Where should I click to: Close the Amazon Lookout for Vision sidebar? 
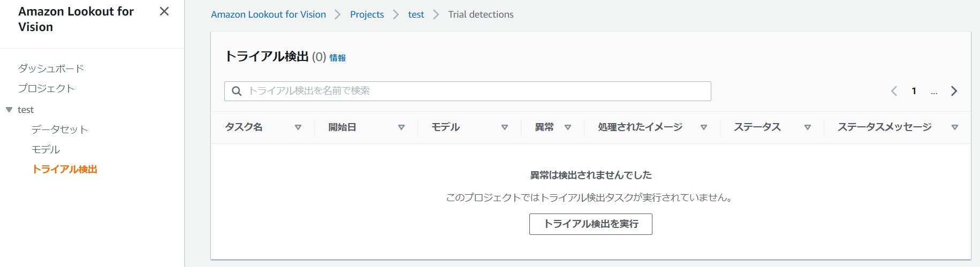coord(164,11)
